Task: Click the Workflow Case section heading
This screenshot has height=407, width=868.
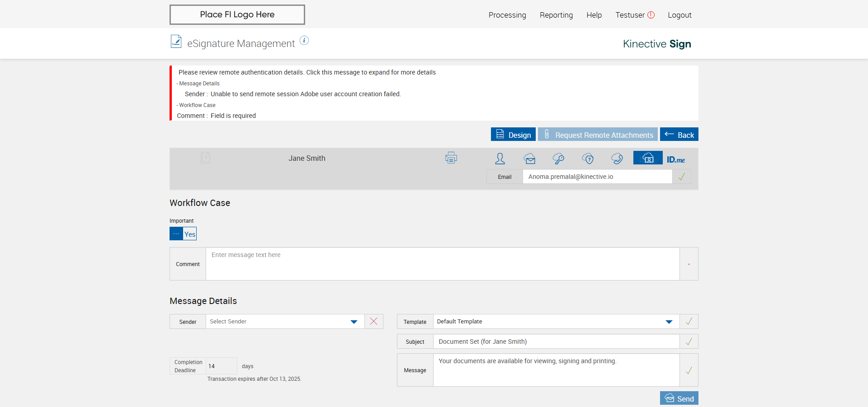Action: (x=200, y=203)
